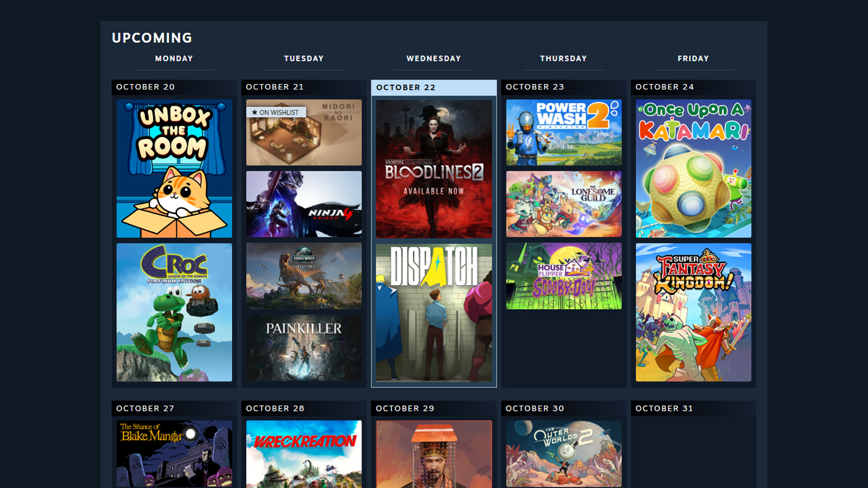The height and width of the screenshot is (488, 868).
Task: Open Croc Legend of the Gobbos capsule
Action: (x=174, y=312)
